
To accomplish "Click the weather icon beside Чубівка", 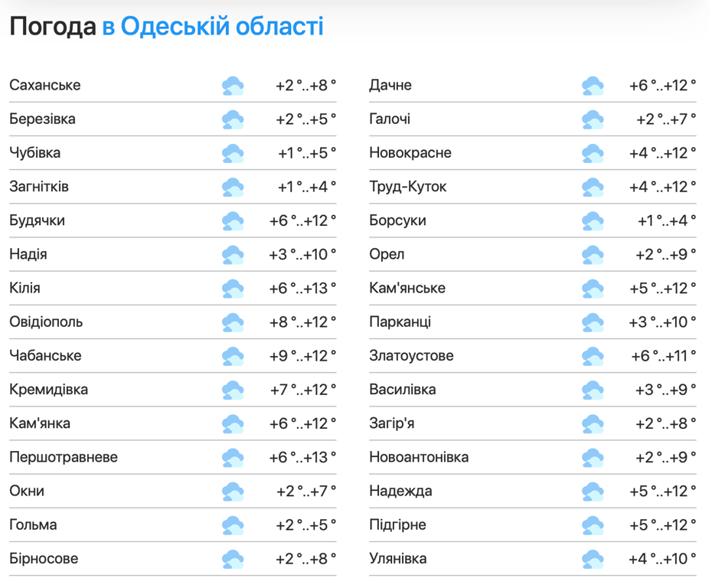I will (233, 153).
